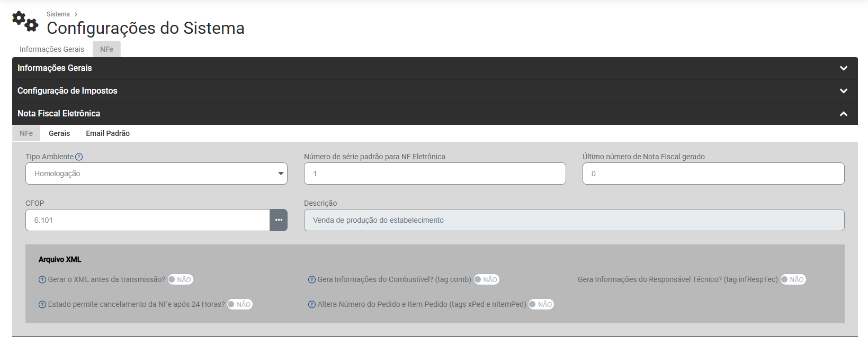
Task: Toggle Gerar o XML antes da transmissão switch
Action: coord(180,280)
